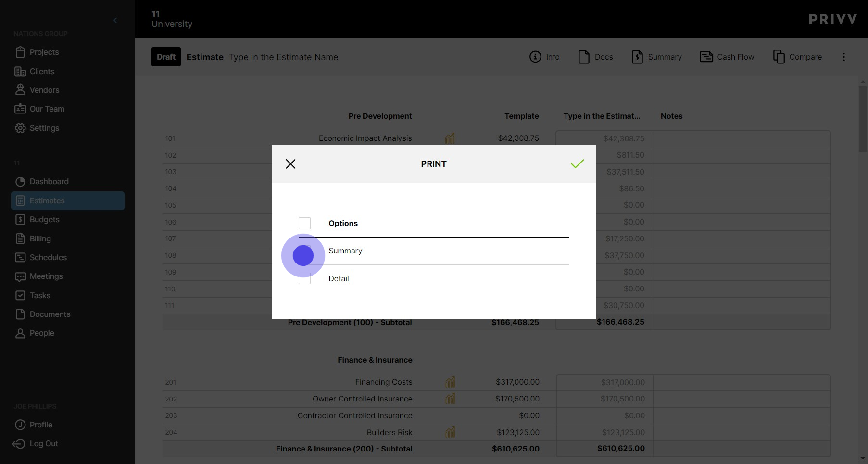Screen dimensions: 868x464
Task: Click the $317,000.00 Financing Costs estimate cell
Action: [x=604, y=383]
